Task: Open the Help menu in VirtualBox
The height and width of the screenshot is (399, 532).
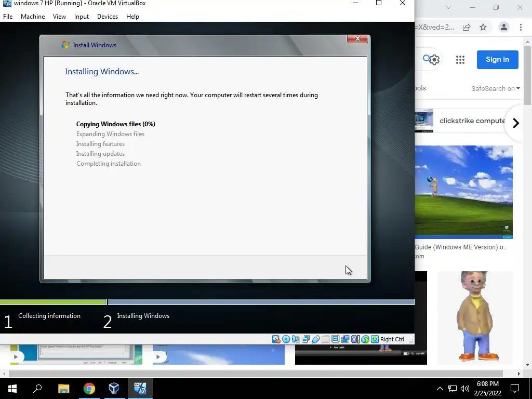Action: point(132,16)
